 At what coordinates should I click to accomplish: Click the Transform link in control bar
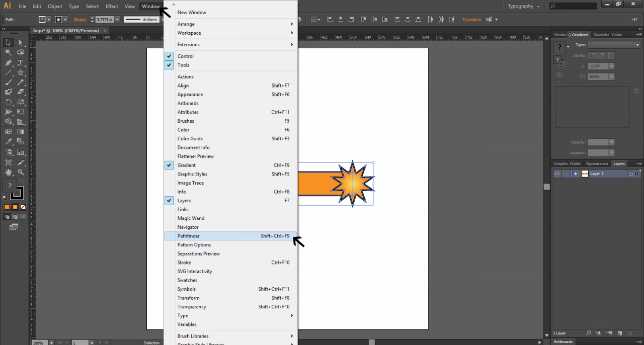point(471,20)
